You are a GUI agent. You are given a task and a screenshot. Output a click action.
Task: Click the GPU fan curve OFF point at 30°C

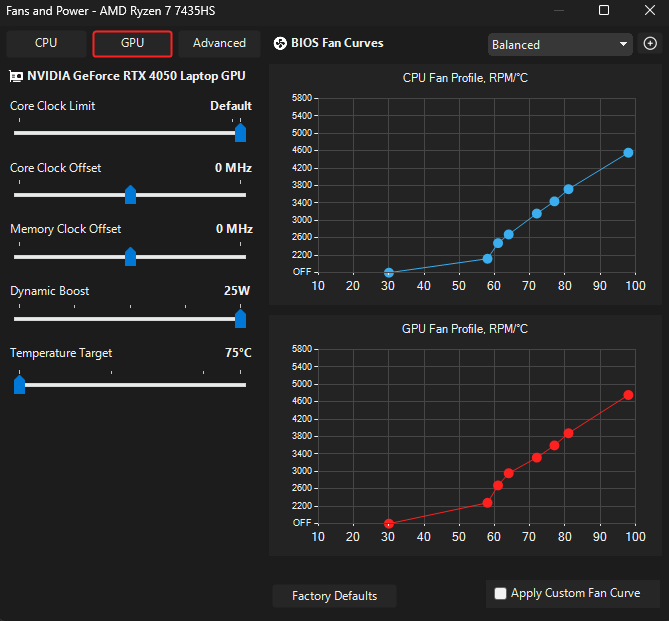click(388, 523)
